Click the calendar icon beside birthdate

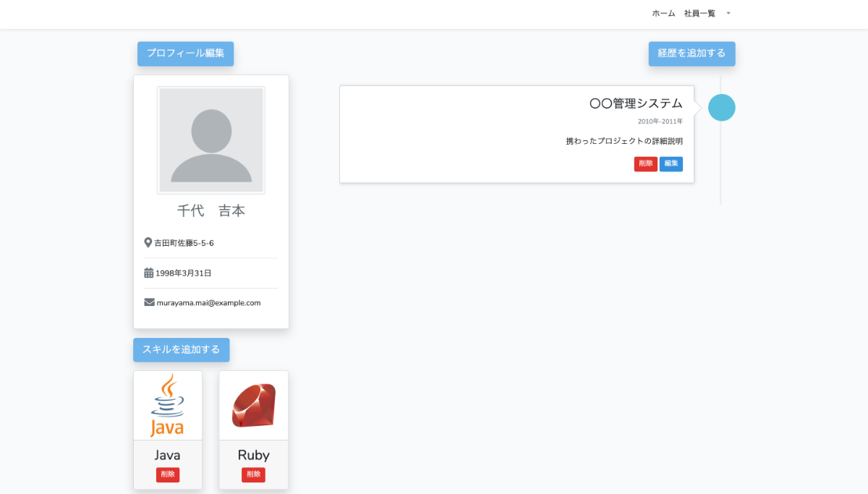pos(149,273)
